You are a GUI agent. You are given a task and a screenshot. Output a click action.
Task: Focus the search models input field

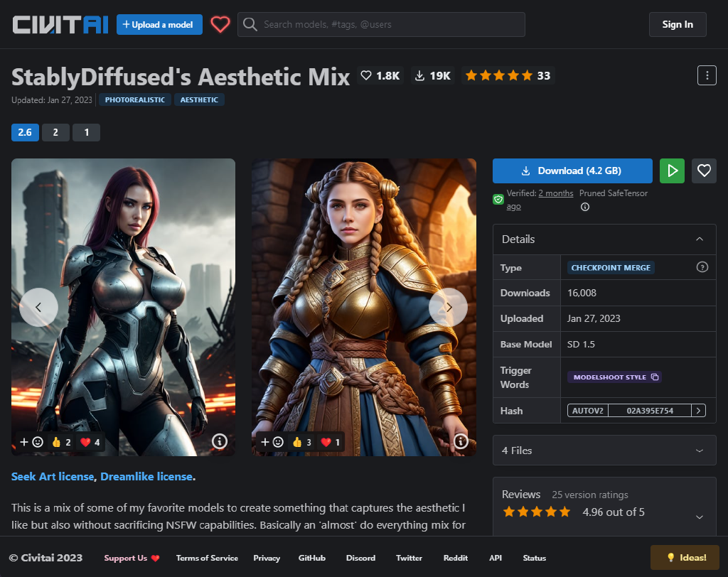pos(391,24)
